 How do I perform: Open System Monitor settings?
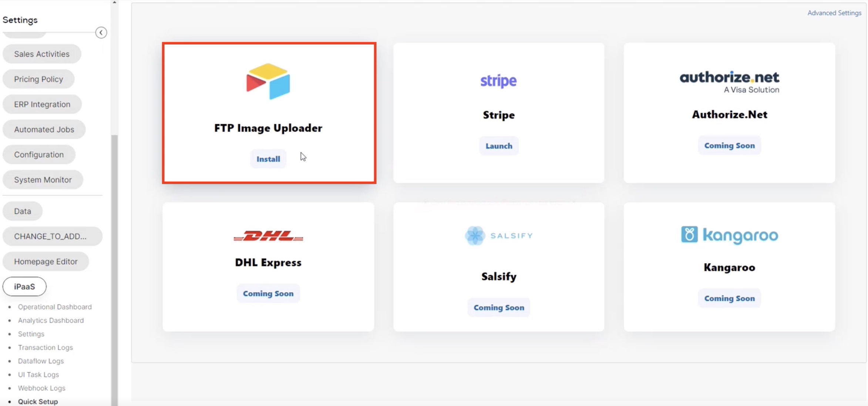43,180
